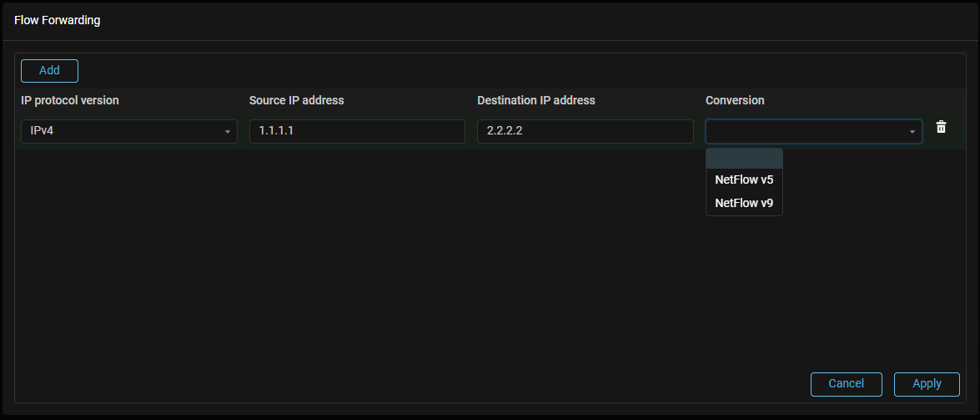Click the Source IP address column label
The image size is (980, 420).
point(296,101)
